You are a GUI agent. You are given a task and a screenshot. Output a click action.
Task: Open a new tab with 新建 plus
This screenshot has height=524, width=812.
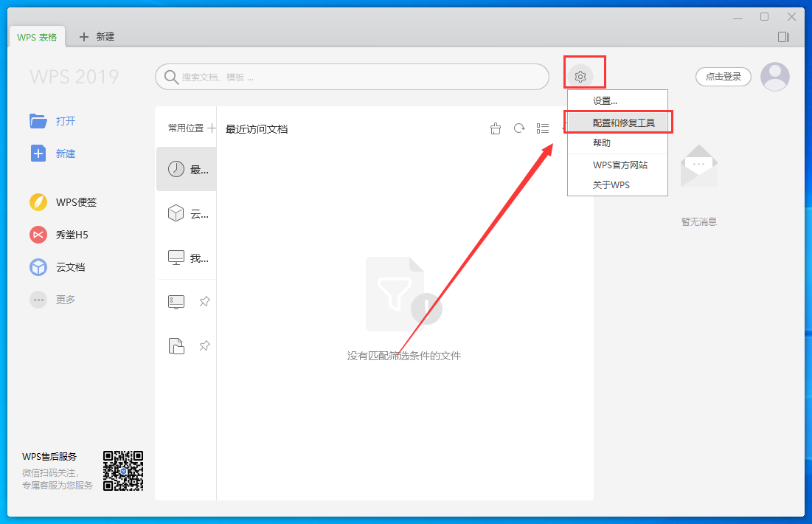(97, 37)
